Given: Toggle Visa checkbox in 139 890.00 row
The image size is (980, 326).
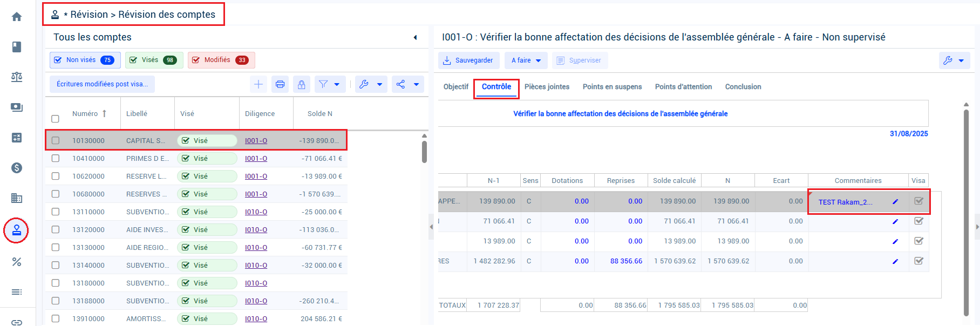Looking at the screenshot, I should 918,201.
